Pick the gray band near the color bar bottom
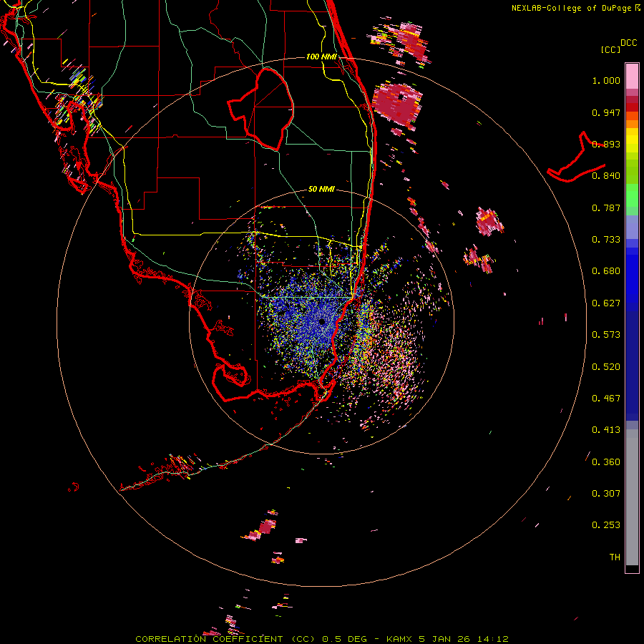644x644 pixels. [x=632, y=497]
